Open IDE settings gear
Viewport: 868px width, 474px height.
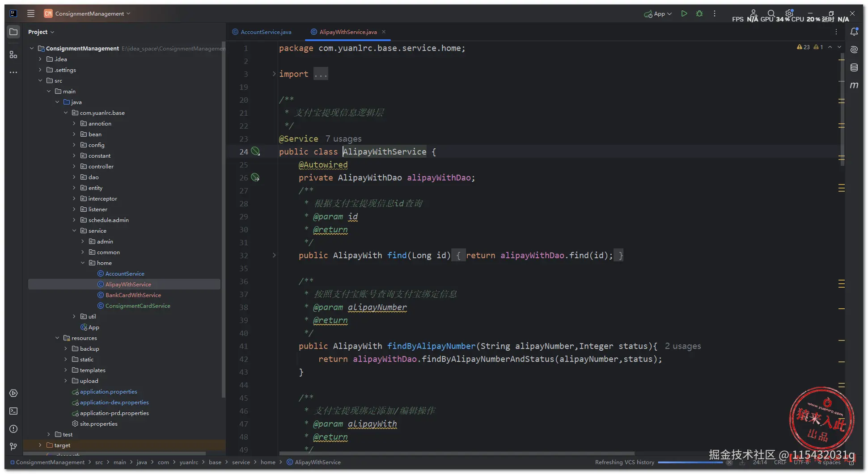[x=789, y=13]
